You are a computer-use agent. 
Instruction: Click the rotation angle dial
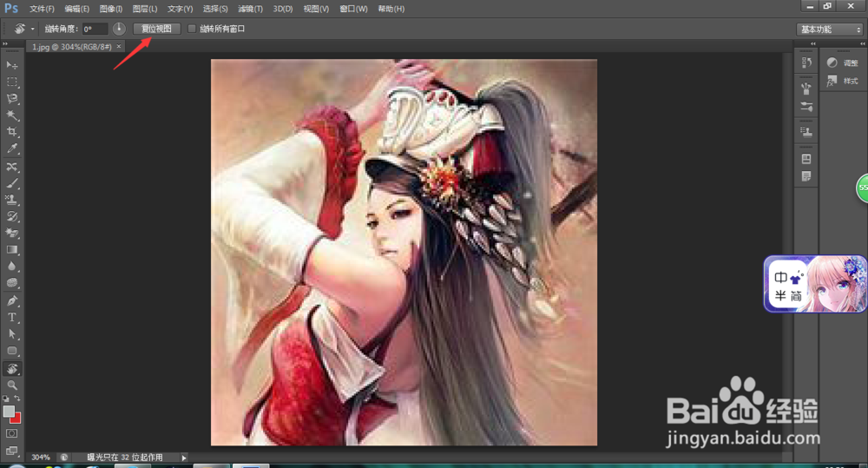tap(119, 29)
